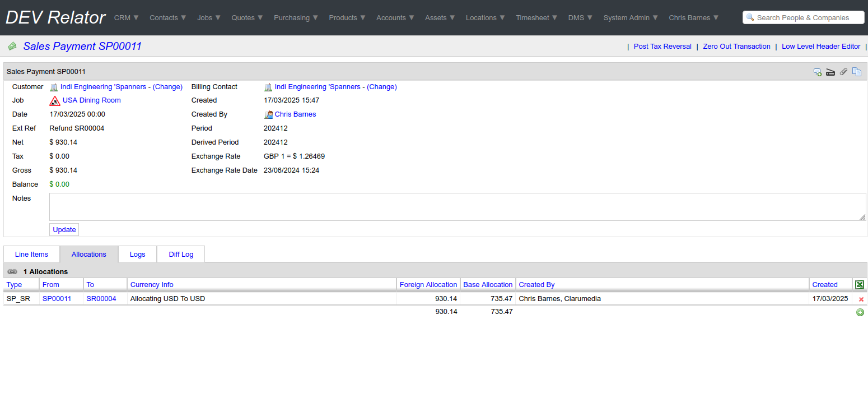868x393 pixels.
Task: Focus the Search People & Companies field
Action: pyautogui.click(x=804, y=17)
